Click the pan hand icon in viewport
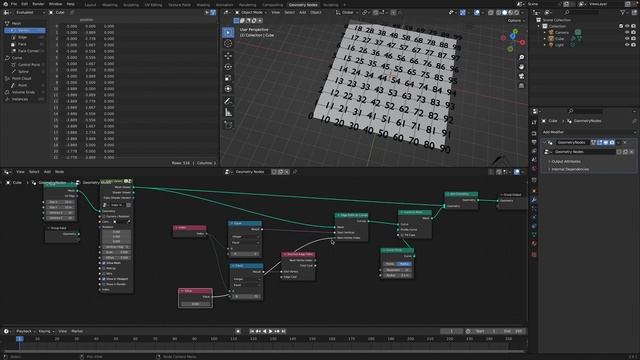 coord(521,67)
